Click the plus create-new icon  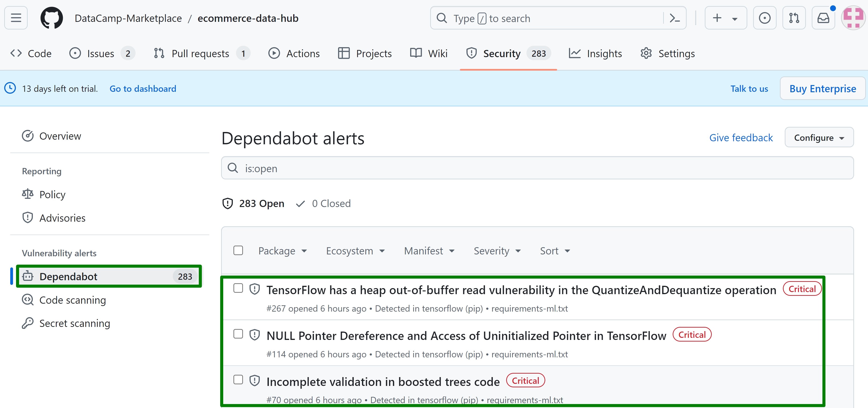point(717,18)
